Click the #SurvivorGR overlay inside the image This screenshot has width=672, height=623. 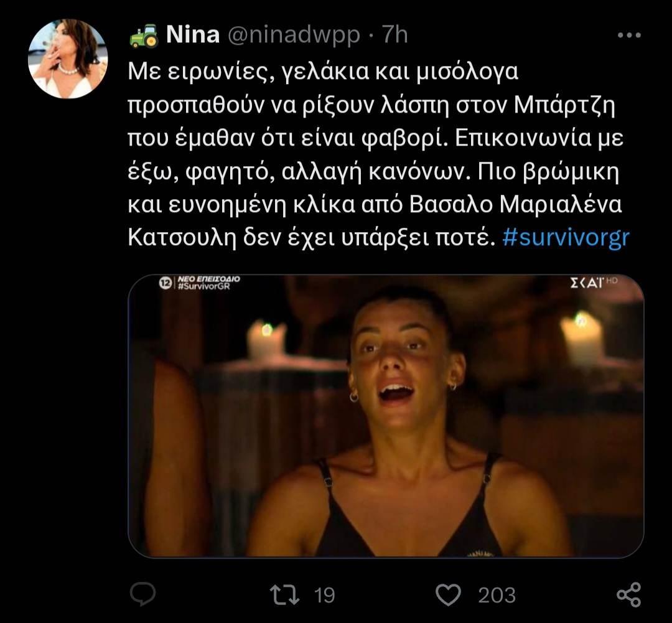coord(205,286)
